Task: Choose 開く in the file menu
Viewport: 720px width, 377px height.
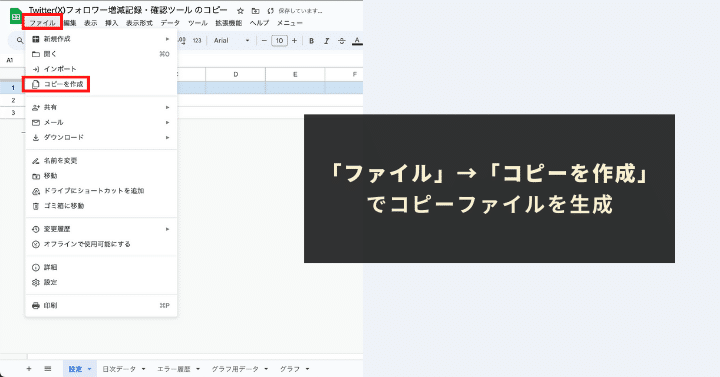Action: 101,54
